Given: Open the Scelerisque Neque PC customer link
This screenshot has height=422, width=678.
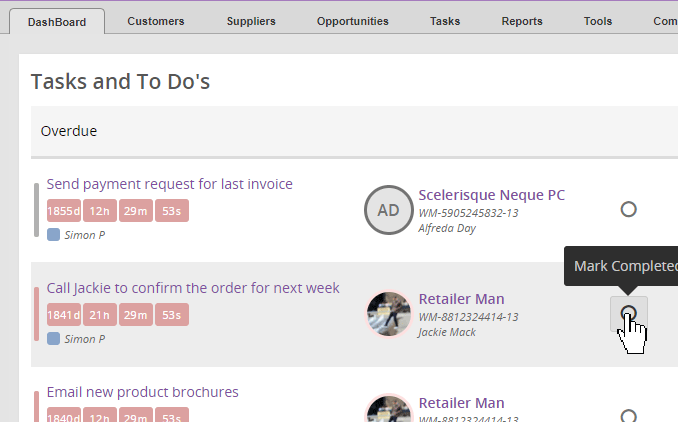Looking at the screenshot, I should tap(491, 195).
